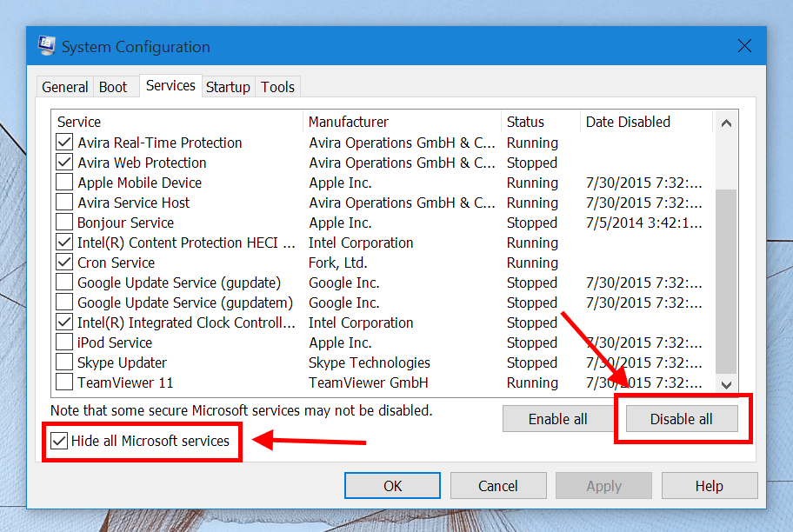Click Running status of Avira Real-Time Protection
793x532 pixels.
click(x=532, y=143)
